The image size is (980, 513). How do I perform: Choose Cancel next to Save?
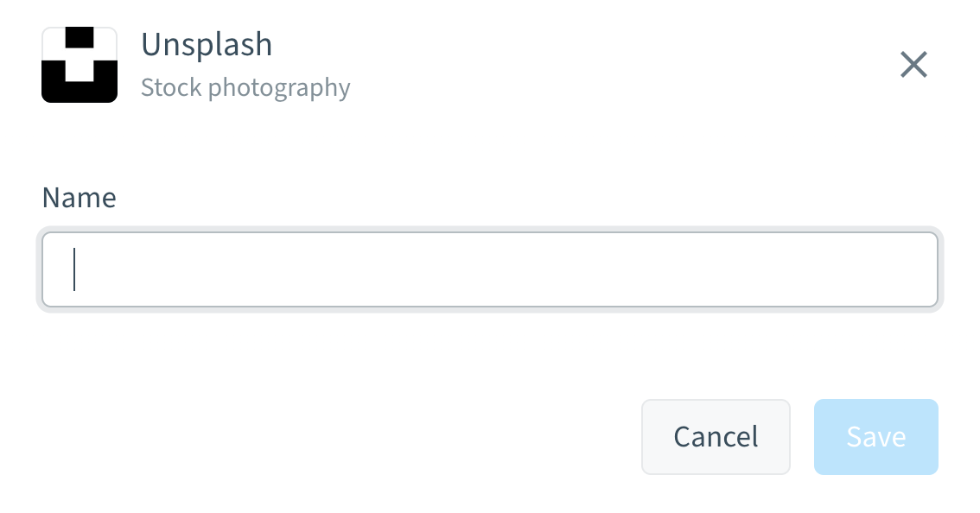[716, 437]
